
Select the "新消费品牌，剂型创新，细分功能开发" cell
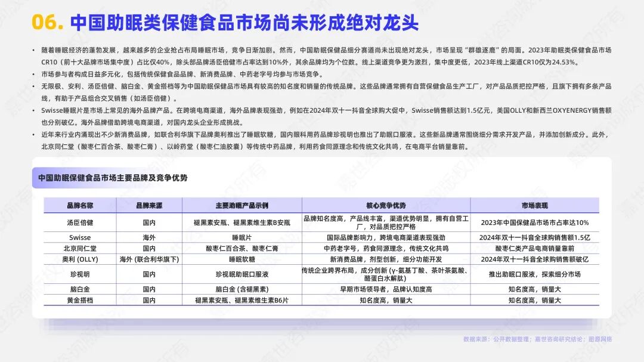(386, 259)
